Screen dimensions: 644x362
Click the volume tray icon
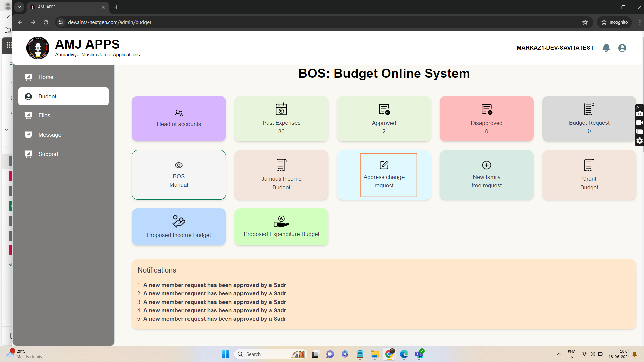tap(592, 354)
